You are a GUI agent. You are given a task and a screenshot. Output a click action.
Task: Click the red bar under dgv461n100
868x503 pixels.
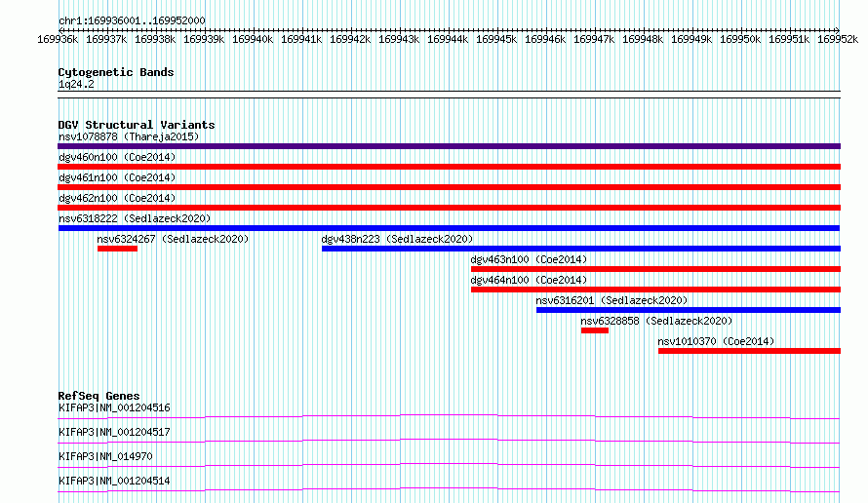[449, 187]
